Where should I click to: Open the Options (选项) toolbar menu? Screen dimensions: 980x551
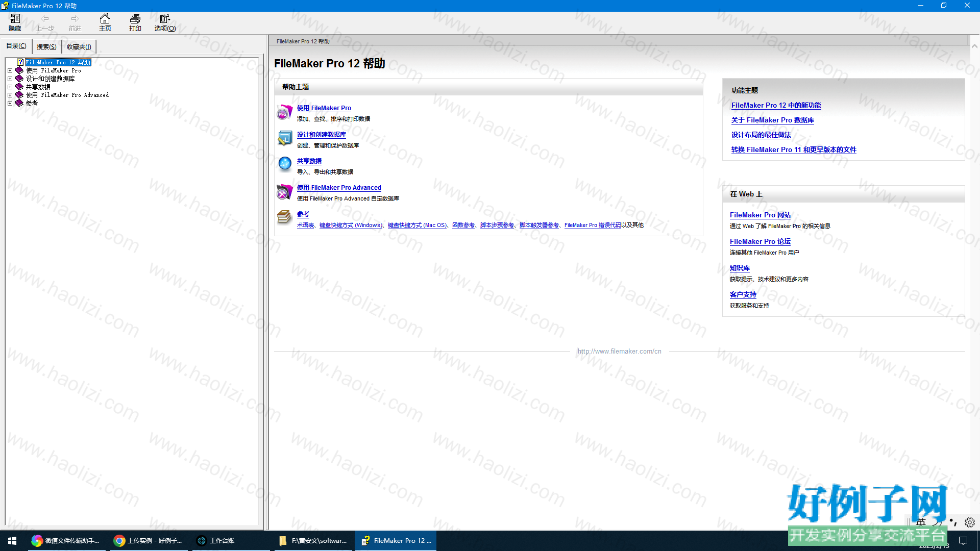165,22
